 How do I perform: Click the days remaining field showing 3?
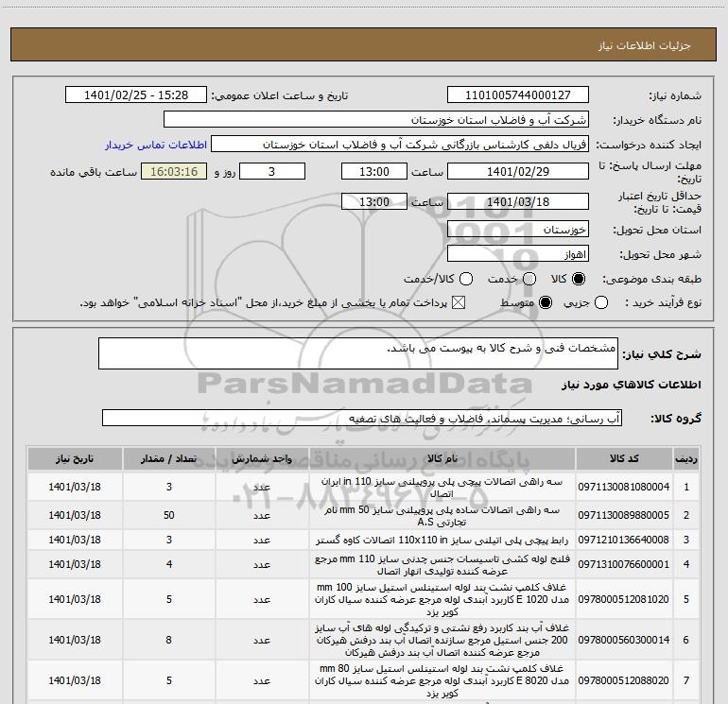272,171
